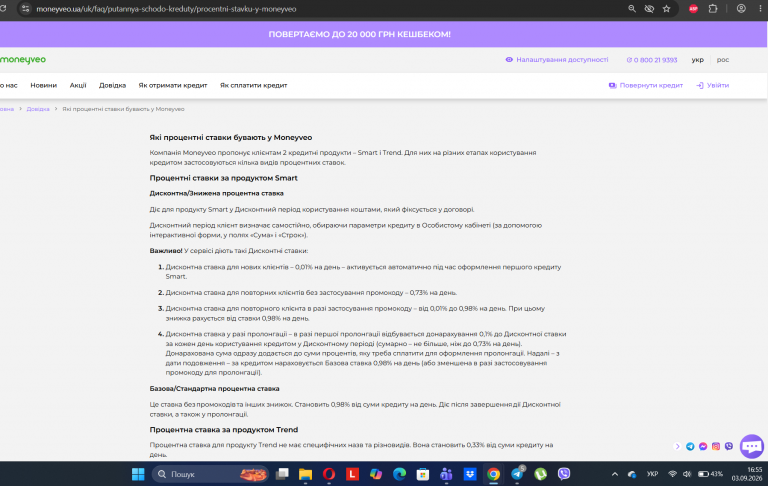The height and width of the screenshot is (486, 768).
Task: Click heading 'Які процентні ставки бувають у Moneyveo'
Action: pyautogui.click(x=231, y=138)
